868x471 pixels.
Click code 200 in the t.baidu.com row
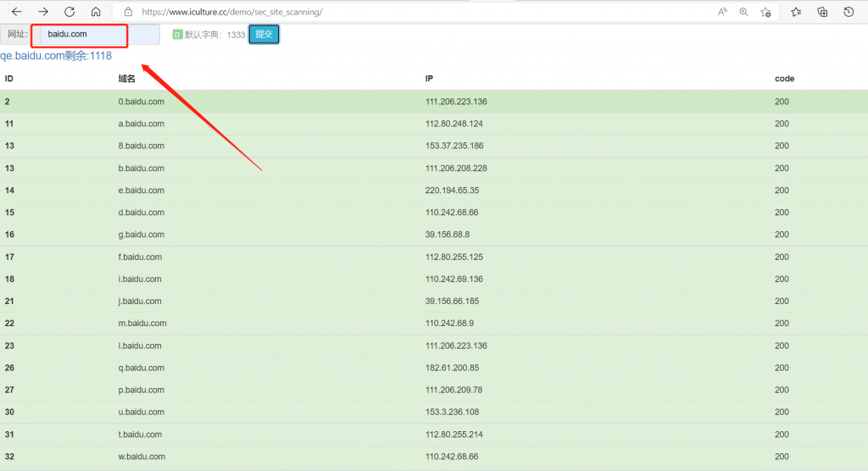(782, 435)
